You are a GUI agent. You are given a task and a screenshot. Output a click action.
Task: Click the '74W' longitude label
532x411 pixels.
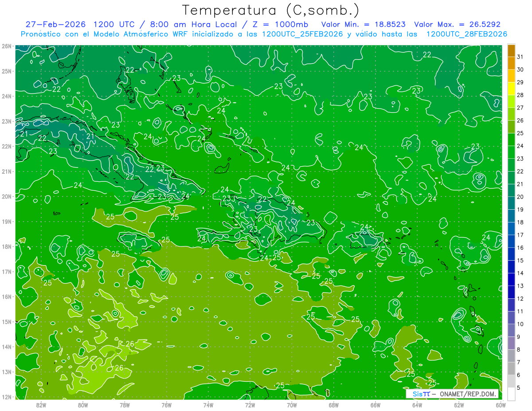coord(208,405)
